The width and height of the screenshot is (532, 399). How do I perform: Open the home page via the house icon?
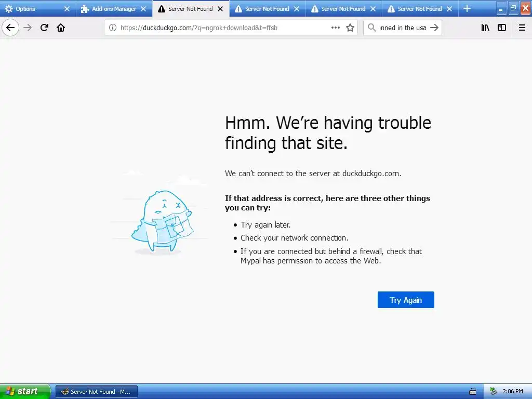61,28
